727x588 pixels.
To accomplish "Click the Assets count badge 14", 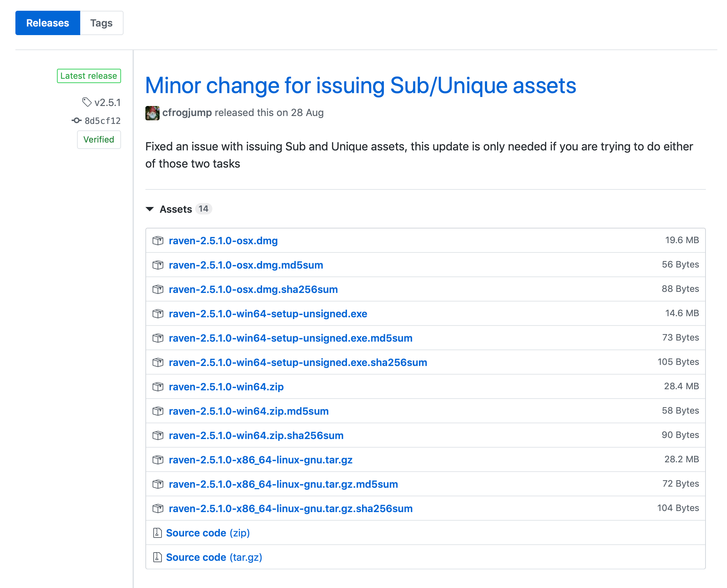I will [x=203, y=209].
